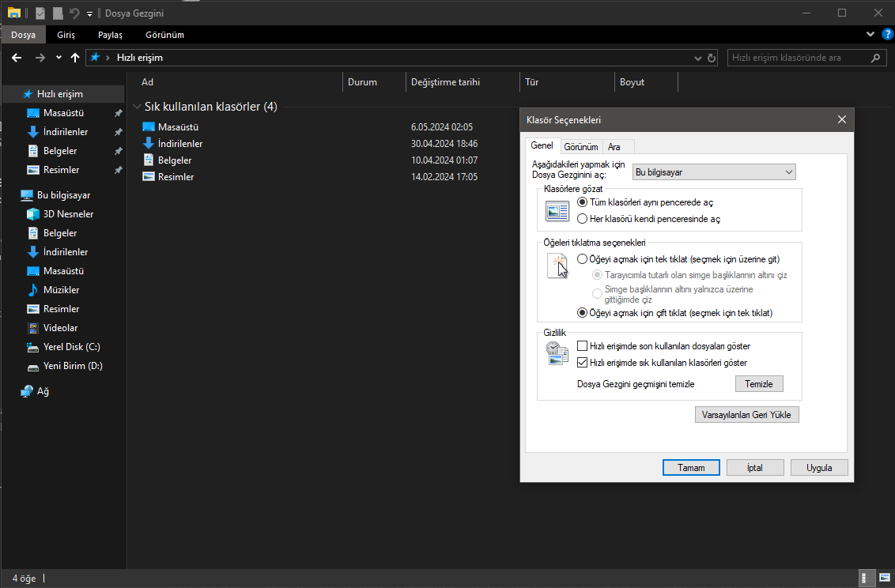Click İndirilenler icon under Hızlı erişim sidebar
The height and width of the screenshot is (588, 895).
33,132
